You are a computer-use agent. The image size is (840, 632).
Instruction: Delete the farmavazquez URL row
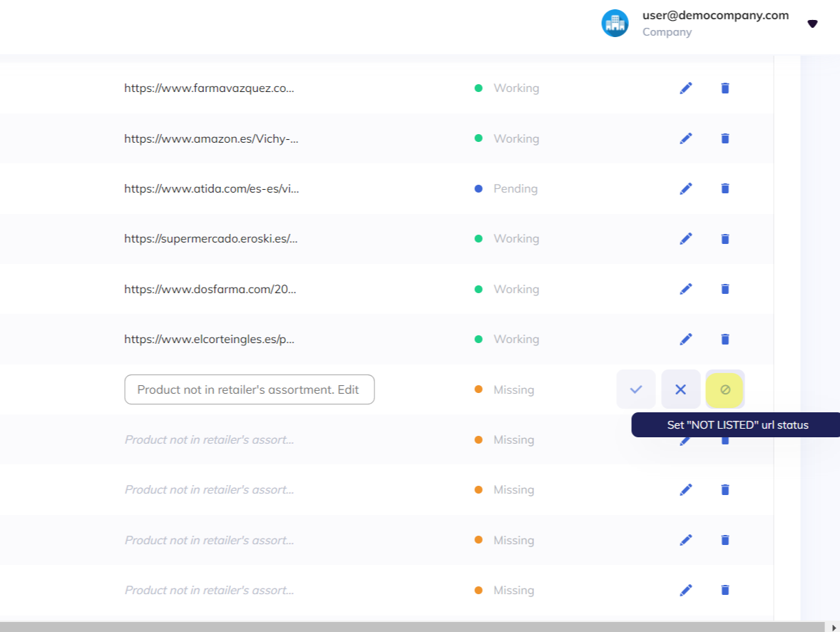(725, 88)
